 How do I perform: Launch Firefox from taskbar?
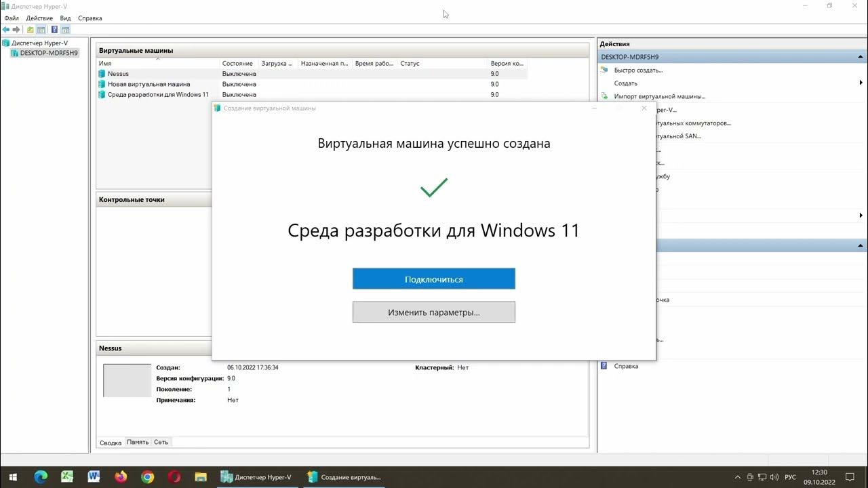pyautogui.click(x=121, y=477)
